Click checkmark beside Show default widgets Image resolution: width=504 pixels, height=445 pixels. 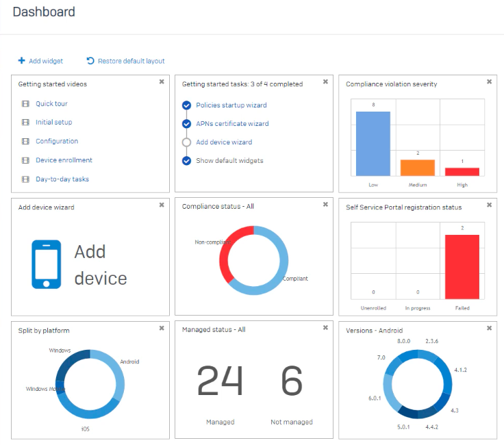tap(186, 161)
